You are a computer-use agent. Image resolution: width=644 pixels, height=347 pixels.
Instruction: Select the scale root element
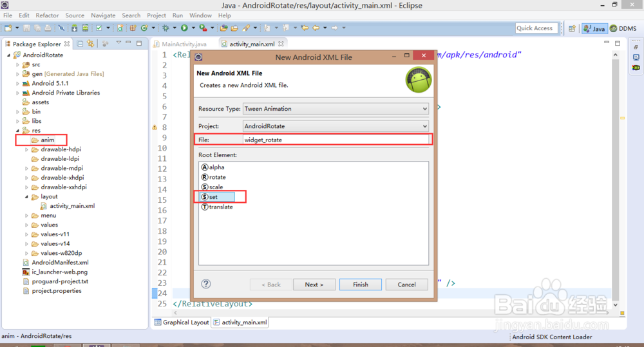pyautogui.click(x=213, y=187)
